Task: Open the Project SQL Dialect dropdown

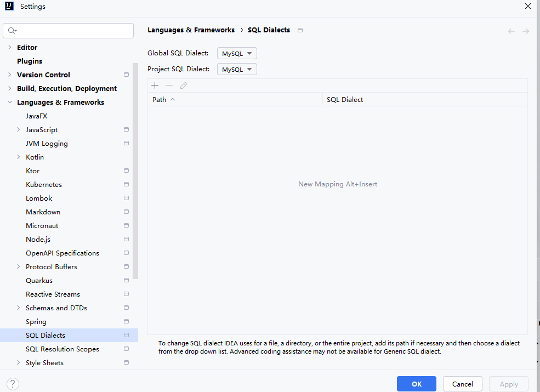Action: pos(237,69)
